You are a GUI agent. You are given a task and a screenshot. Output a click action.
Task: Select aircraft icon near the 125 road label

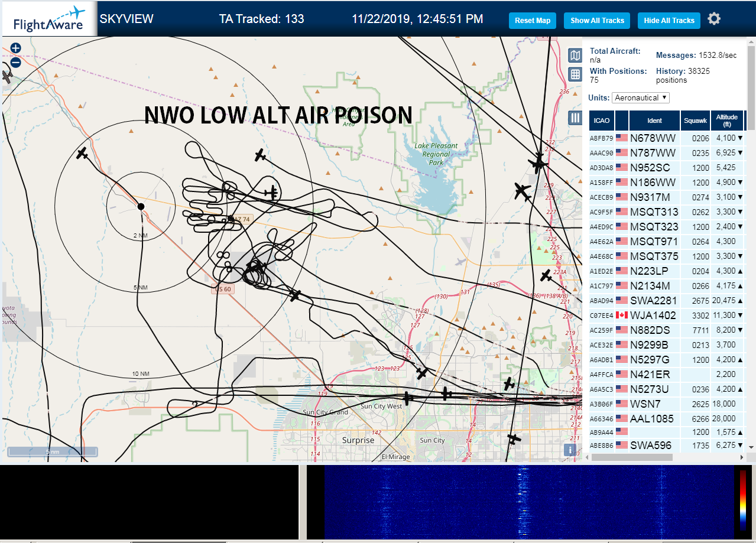click(x=421, y=373)
